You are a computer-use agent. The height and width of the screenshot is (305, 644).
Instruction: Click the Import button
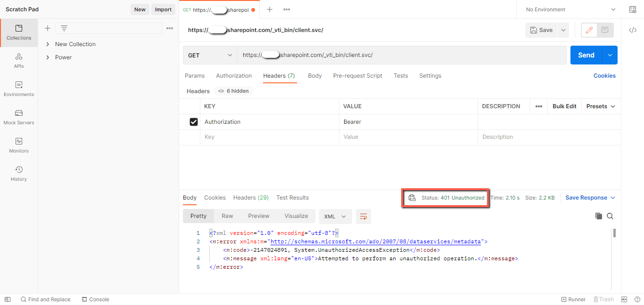164,9
